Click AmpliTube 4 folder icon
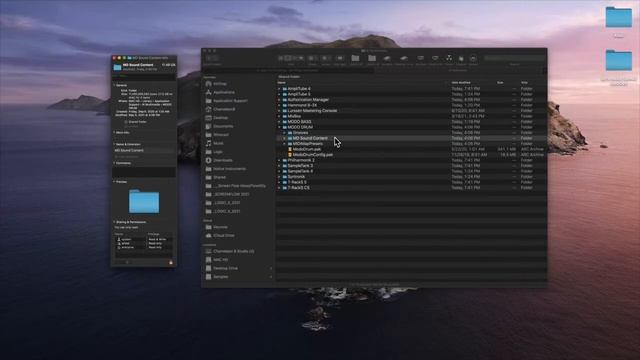Image resolution: width=640 pixels, height=360 pixels. click(285, 89)
